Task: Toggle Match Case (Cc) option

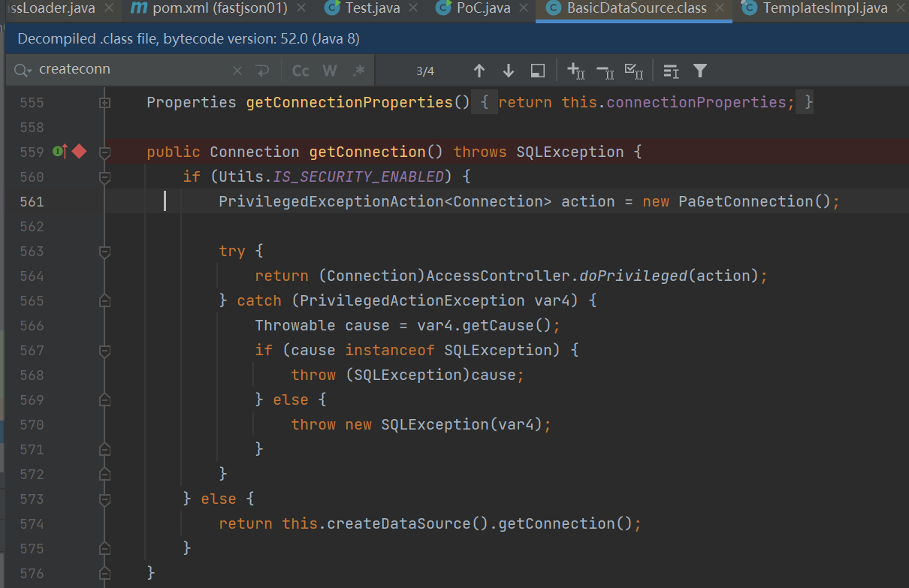Action: pyautogui.click(x=300, y=71)
